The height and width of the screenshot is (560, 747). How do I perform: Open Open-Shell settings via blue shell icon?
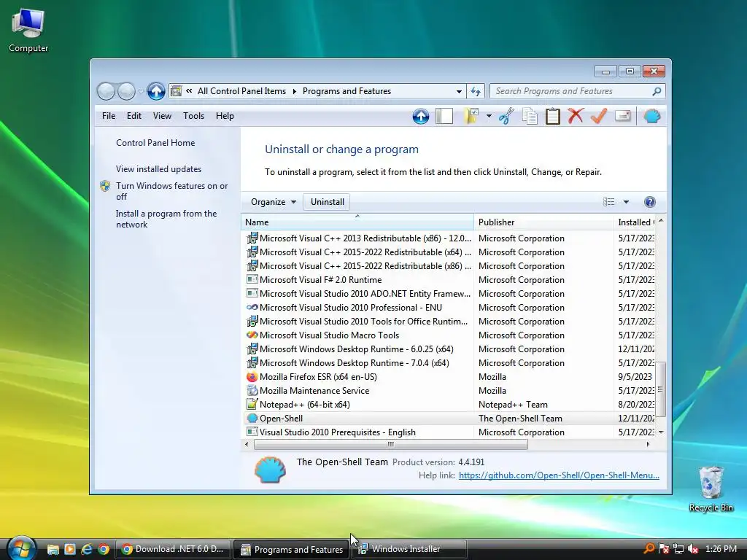(651, 116)
